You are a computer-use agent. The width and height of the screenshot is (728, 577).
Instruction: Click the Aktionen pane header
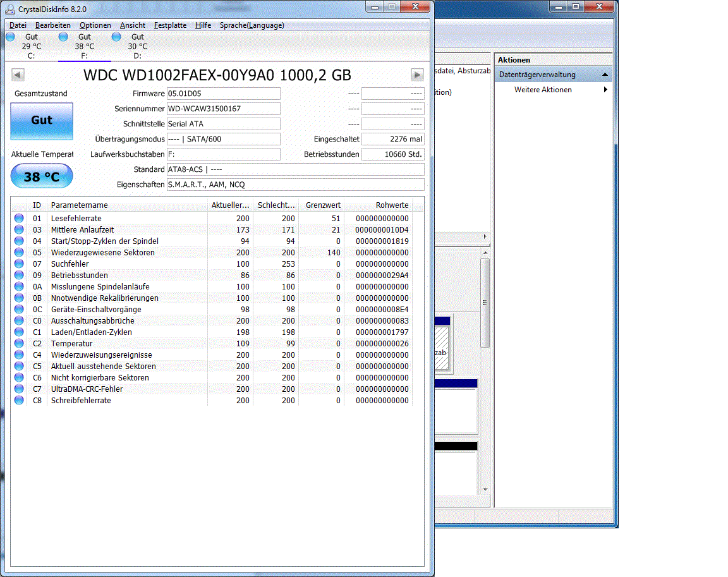pos(554,59)
